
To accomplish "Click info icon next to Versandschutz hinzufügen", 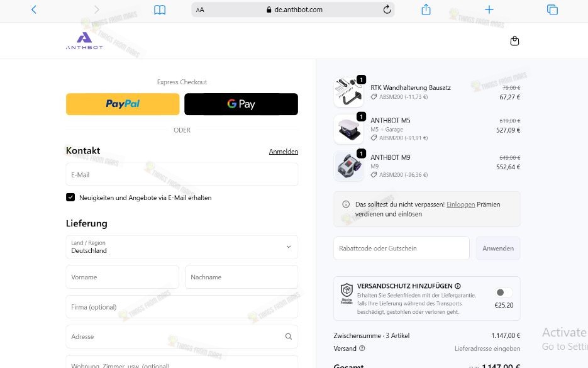I will click(457, 286).
